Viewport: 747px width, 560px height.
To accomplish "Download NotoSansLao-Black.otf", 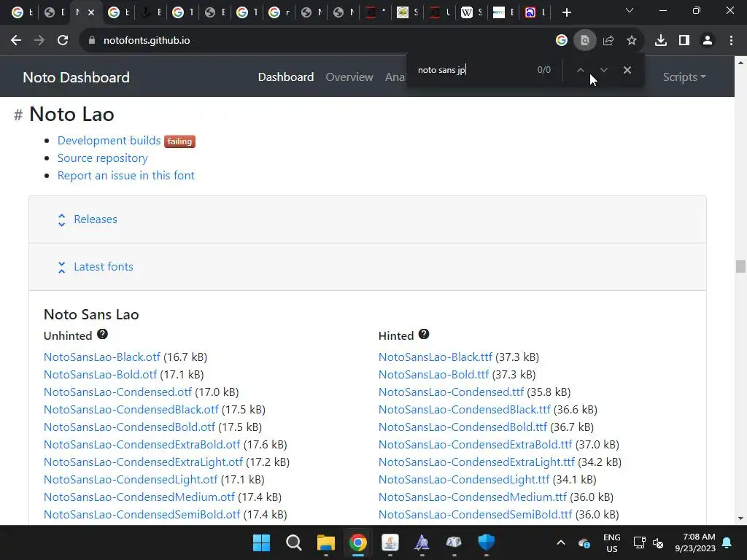I will [x=102, y=357].
